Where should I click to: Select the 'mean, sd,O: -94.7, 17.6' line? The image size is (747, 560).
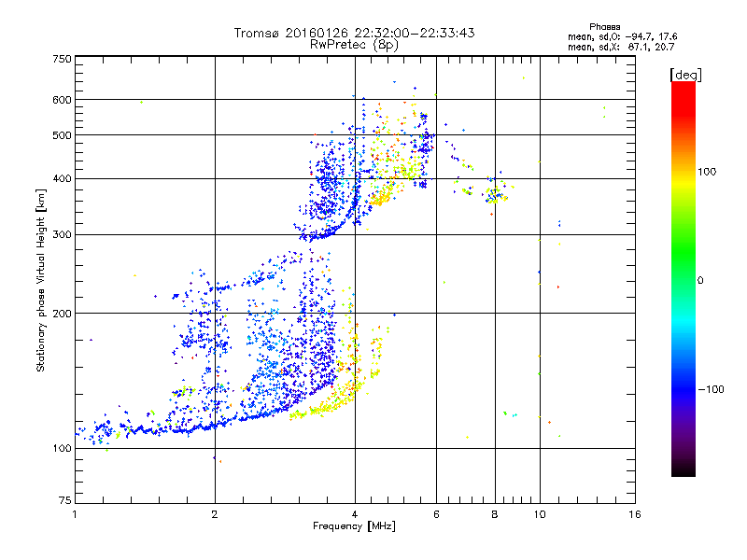click(622, 36)
